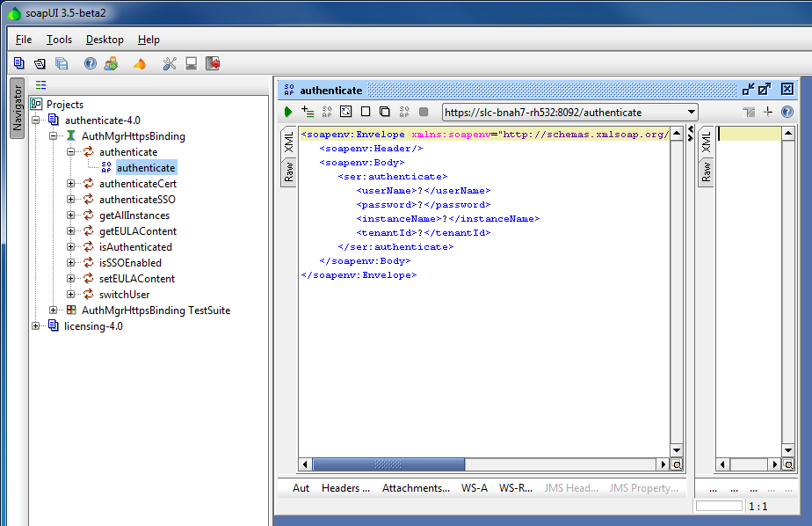
Task: Expand the licensing-4.0 project
Action: tap(36, 326)
